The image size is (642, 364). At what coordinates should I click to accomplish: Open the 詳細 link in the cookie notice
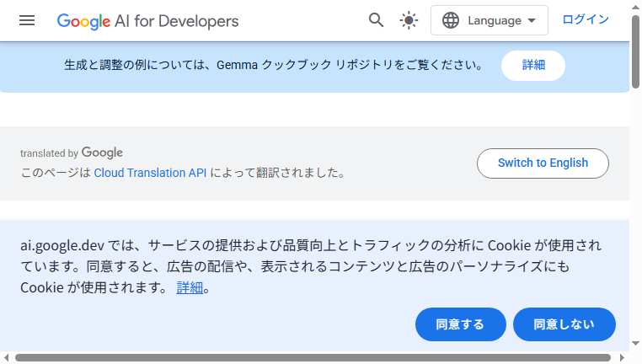pos(190,288)
